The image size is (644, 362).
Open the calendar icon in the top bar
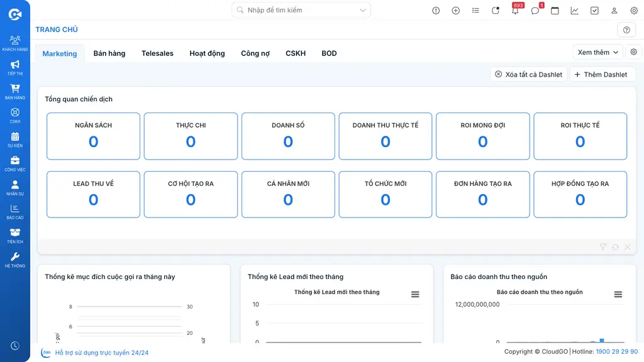click(555, 11)
